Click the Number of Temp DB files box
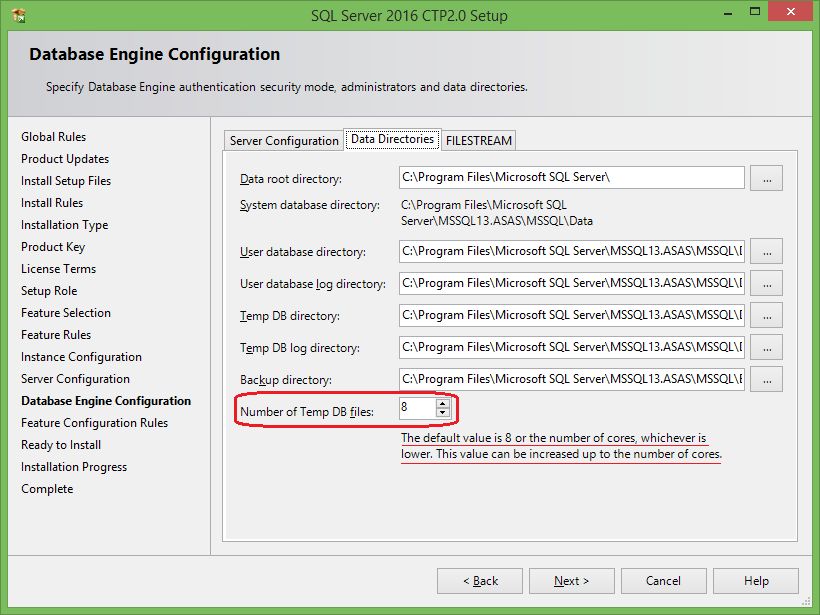Screen dimensions: 820x615 [417, 408]
